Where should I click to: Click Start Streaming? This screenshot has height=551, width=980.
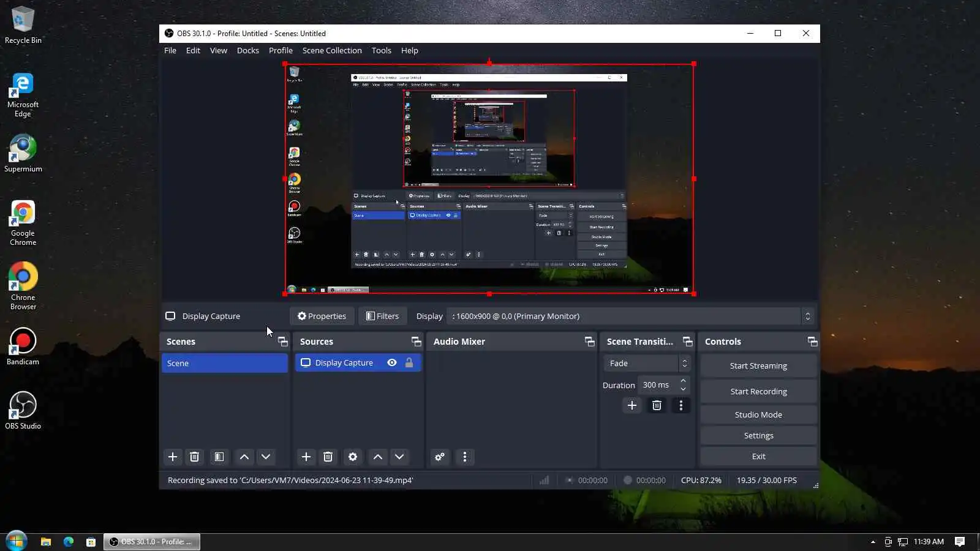coord(758,365)
